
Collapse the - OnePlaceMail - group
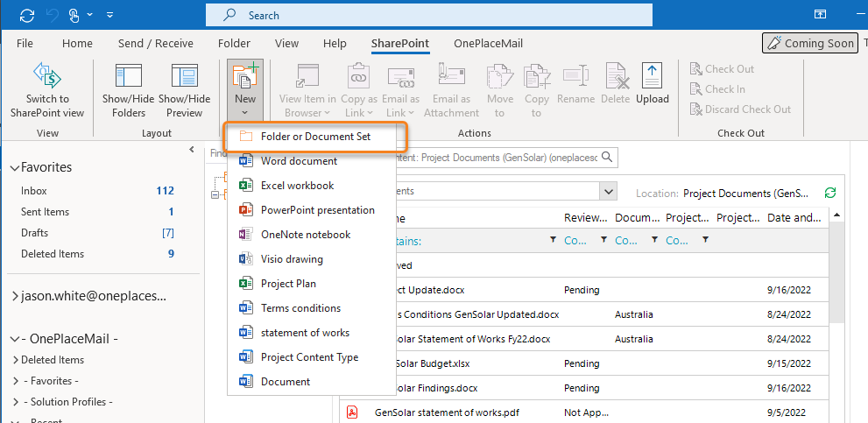coord(14,339)
